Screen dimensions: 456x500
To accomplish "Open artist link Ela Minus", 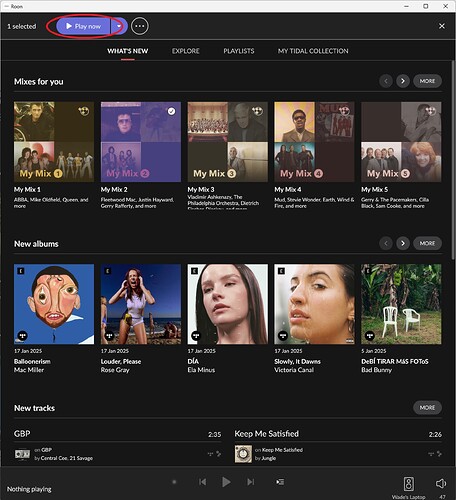I will [201, 370].
